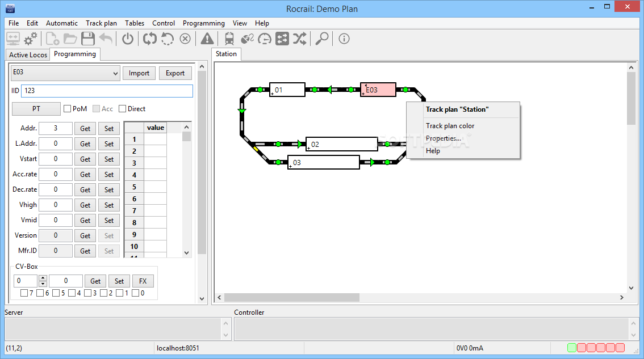Click the programming panel scroll-down arrow
Image resolution: width=644 pixels, height=359 pixels.
coord(202,299)
